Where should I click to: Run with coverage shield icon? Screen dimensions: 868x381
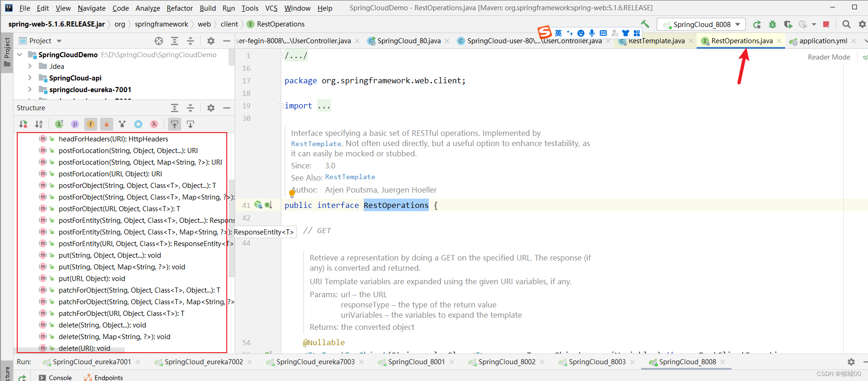788,24
